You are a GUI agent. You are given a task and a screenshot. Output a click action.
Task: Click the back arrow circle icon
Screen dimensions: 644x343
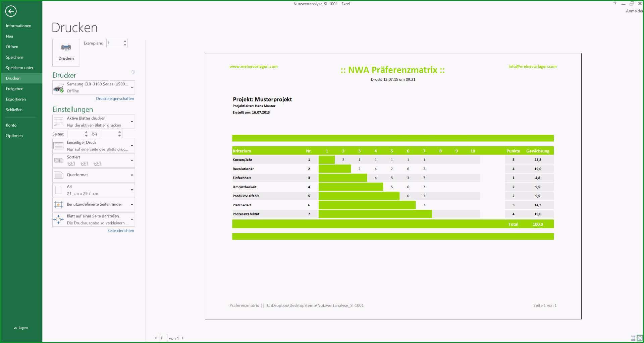11,11
